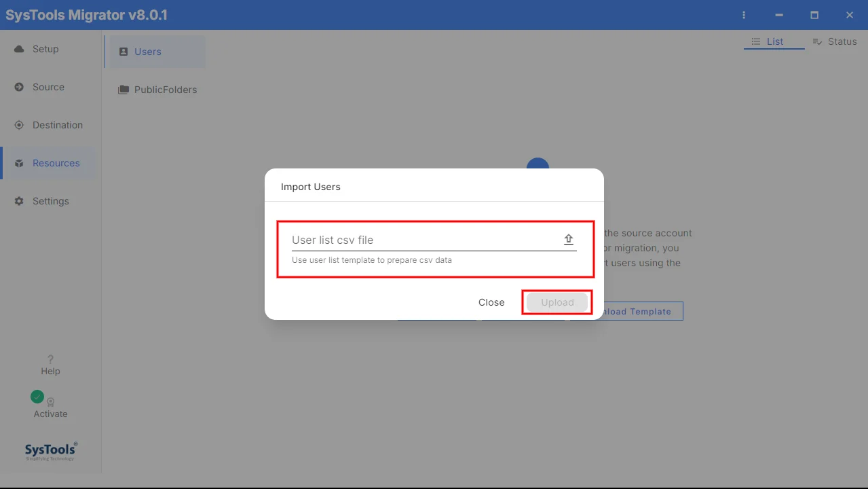Click the SysTools Migrator v8.0.1 title text
Screen dimensions: 868x489
click(86, 15)
